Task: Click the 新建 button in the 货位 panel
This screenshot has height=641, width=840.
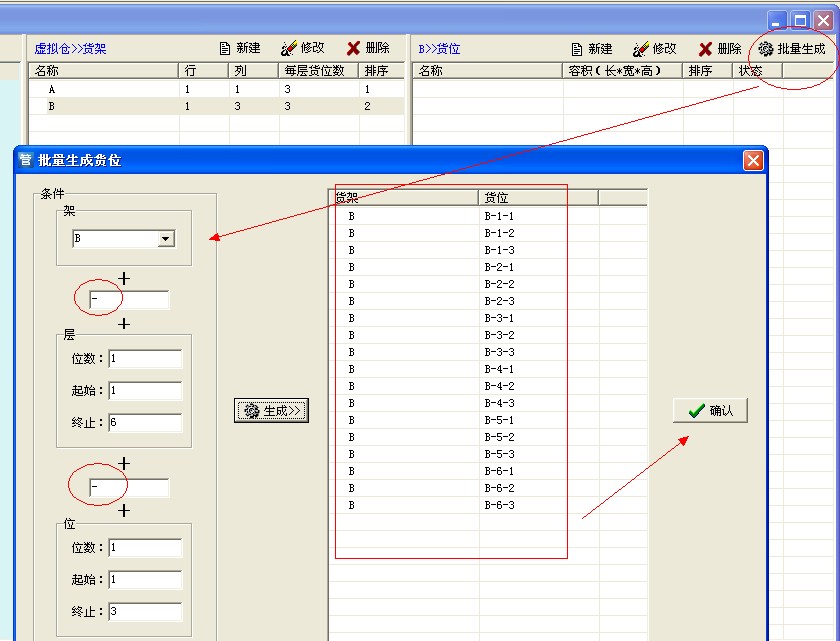Action: click(591, 49)
